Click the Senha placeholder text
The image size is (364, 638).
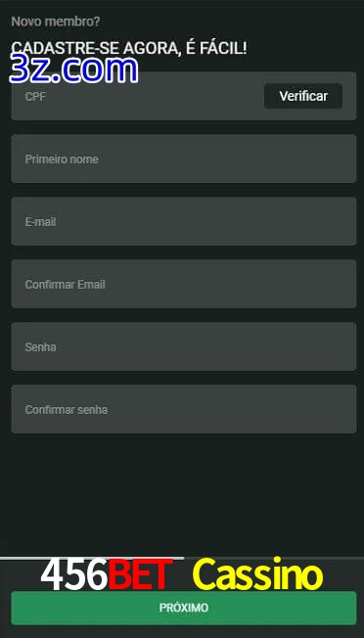pos(41,347)
